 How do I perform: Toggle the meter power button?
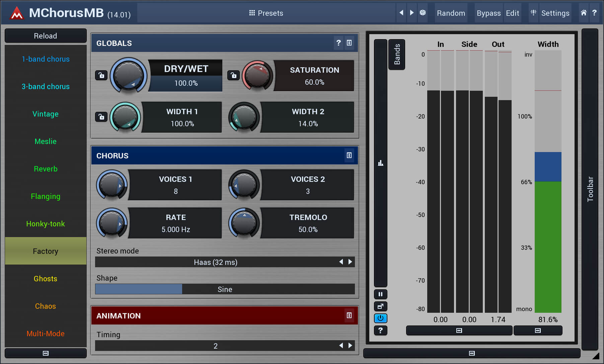(x=380, y=318)
